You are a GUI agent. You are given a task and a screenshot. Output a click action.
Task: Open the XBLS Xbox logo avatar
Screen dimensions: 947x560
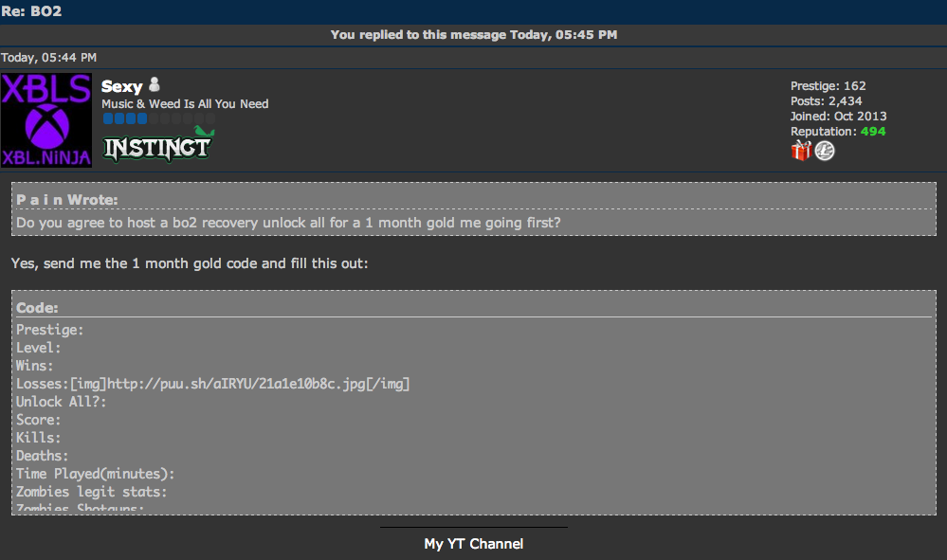(x=46, y=120)
